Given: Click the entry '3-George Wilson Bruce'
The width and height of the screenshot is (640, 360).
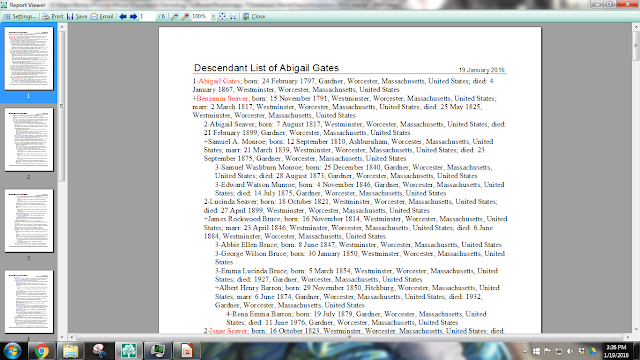Looking at the screenshot, I should coord(251,253).
